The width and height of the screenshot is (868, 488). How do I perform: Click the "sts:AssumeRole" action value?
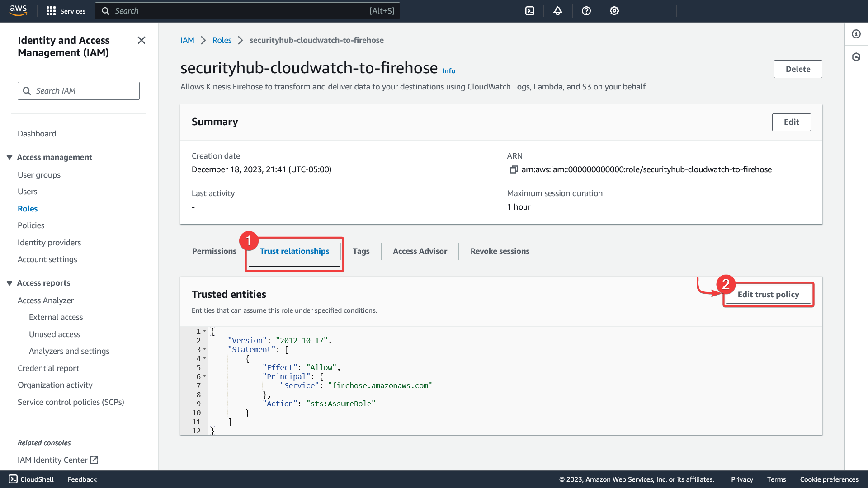pyautogui.click(x=341, y=404)
